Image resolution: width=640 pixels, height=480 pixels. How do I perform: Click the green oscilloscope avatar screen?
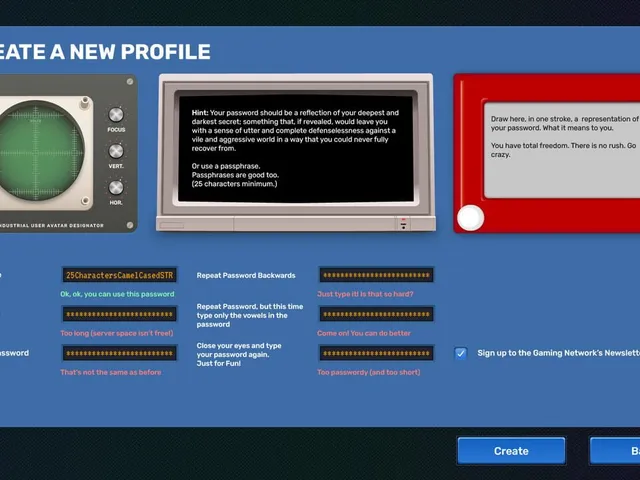(40, 151)
